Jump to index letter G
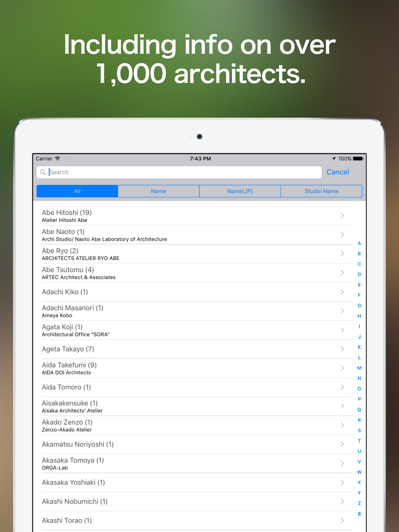 [359, 306]
